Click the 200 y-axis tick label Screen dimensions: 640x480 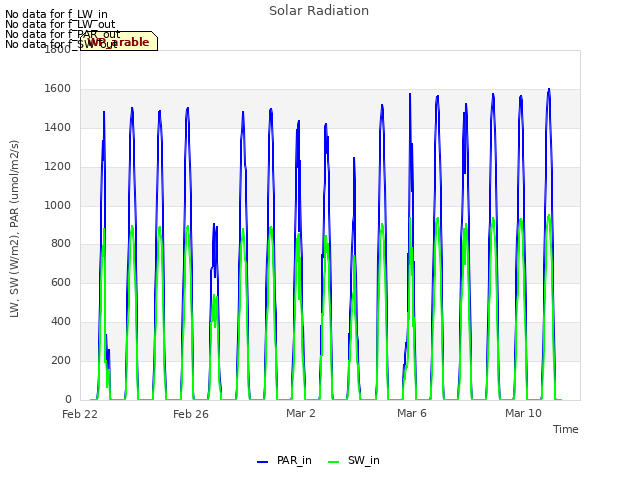coord(61,360)
